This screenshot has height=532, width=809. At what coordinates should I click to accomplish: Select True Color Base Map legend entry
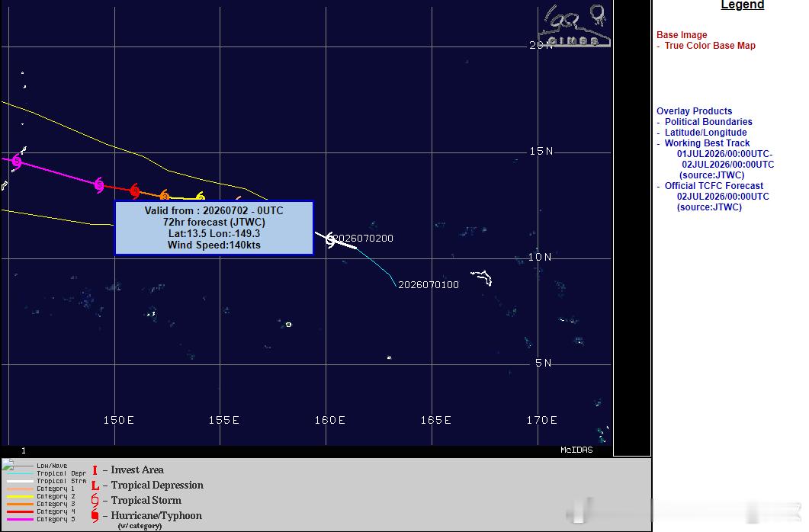click(x=710, y=46)
